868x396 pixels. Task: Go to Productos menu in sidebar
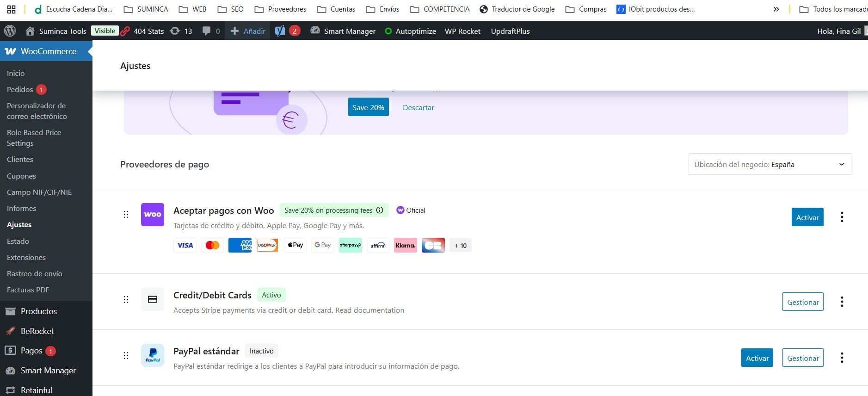(38, 311)
